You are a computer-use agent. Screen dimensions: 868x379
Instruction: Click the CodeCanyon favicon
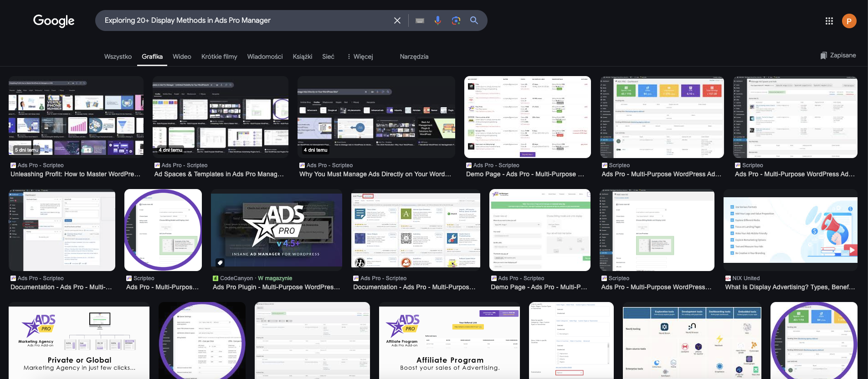[216, 278]
